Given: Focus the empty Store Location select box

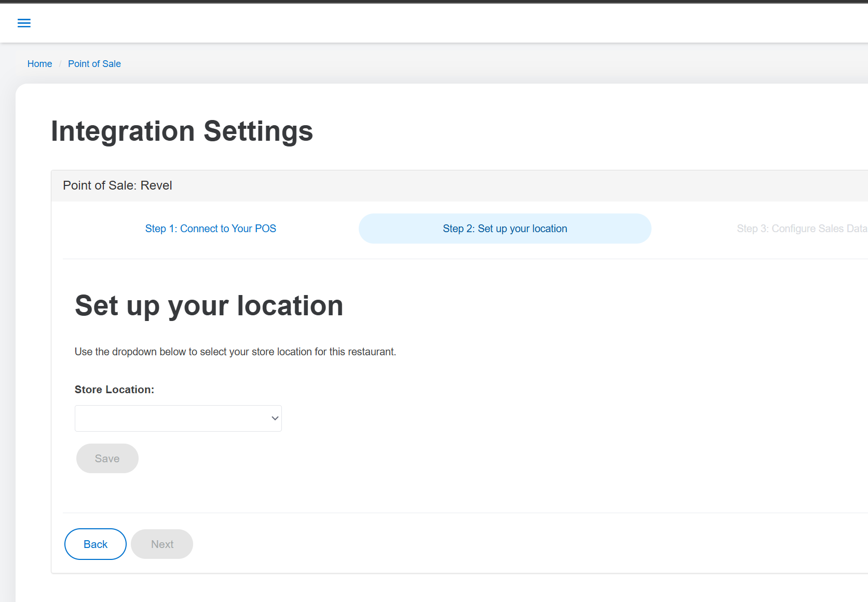Looking at the screenshot, I should (166, 418).
